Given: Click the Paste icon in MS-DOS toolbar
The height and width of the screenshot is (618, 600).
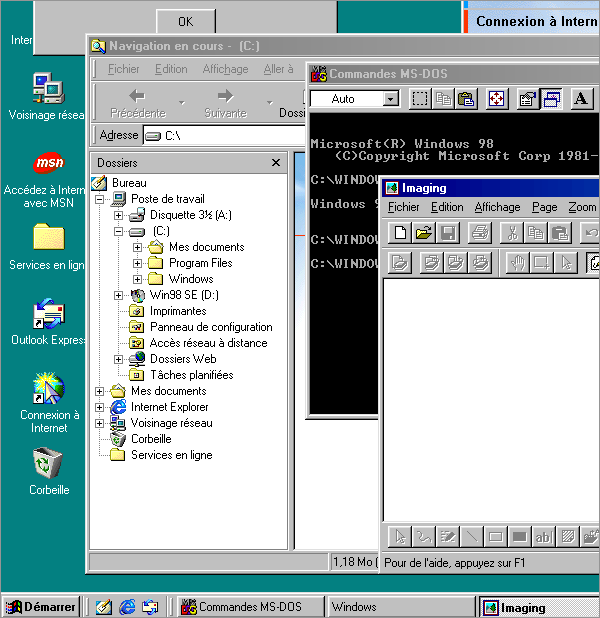Looking at the screenshot, I should 466,99.
